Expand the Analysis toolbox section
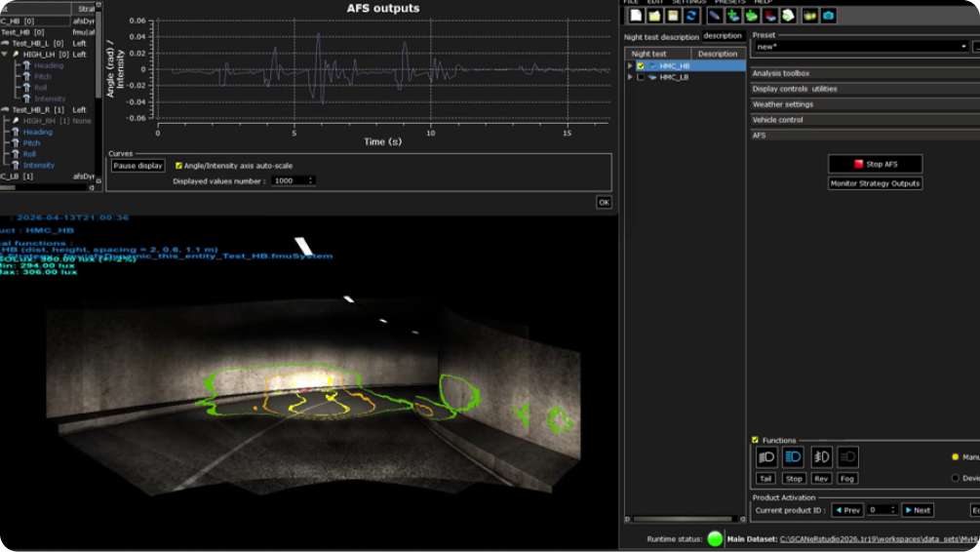Image resolution: width=980 pixels, height=552 pixels. click(x=865, y=74)
